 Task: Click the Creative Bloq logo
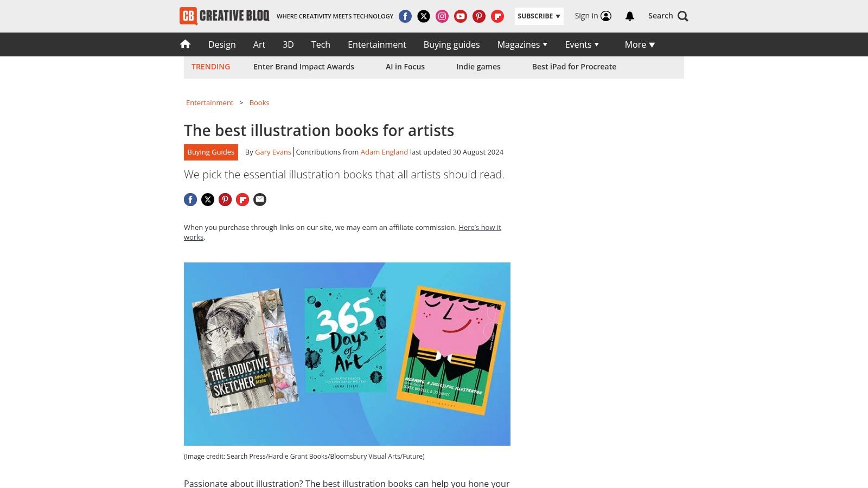pyautogui.click(x=225, y=16)
